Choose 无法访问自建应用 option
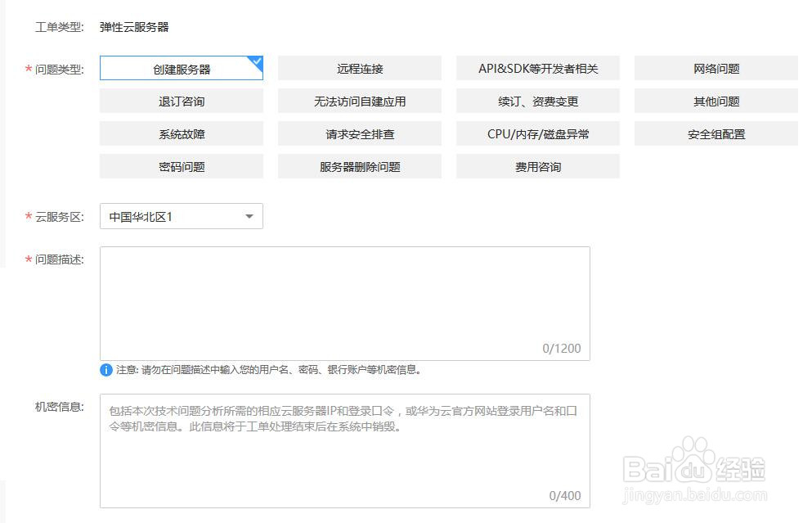 pyautogui.click(x=360, y=101)
